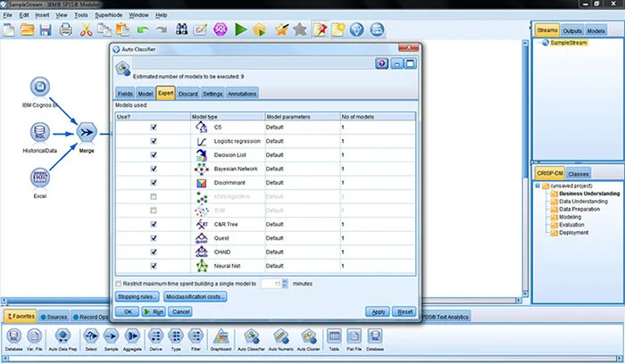The height and width of the screenshot is (364, 625).
Task: Click the minutes spinner arrow
Action: [285, 284]
